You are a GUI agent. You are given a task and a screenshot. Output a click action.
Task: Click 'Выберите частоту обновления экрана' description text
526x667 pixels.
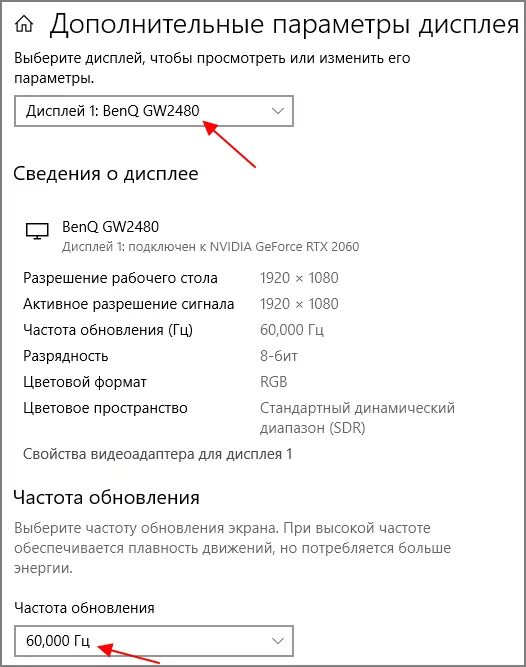[146, 528]
